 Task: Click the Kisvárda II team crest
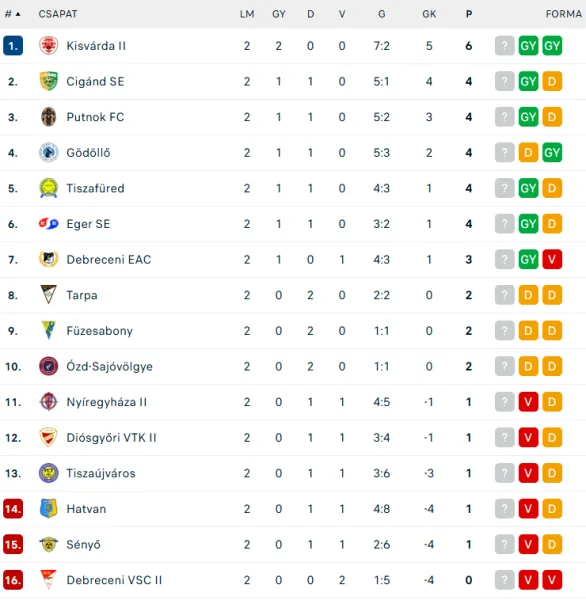[49, 46]
